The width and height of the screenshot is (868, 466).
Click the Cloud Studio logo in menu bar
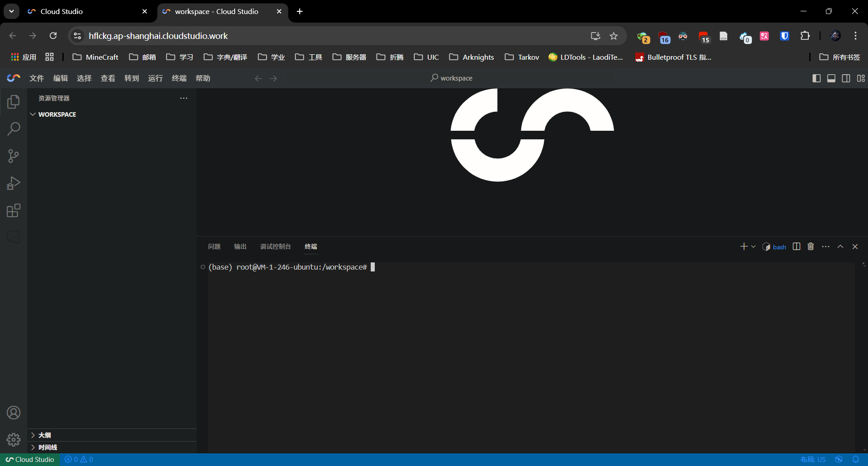coord(14,78)
